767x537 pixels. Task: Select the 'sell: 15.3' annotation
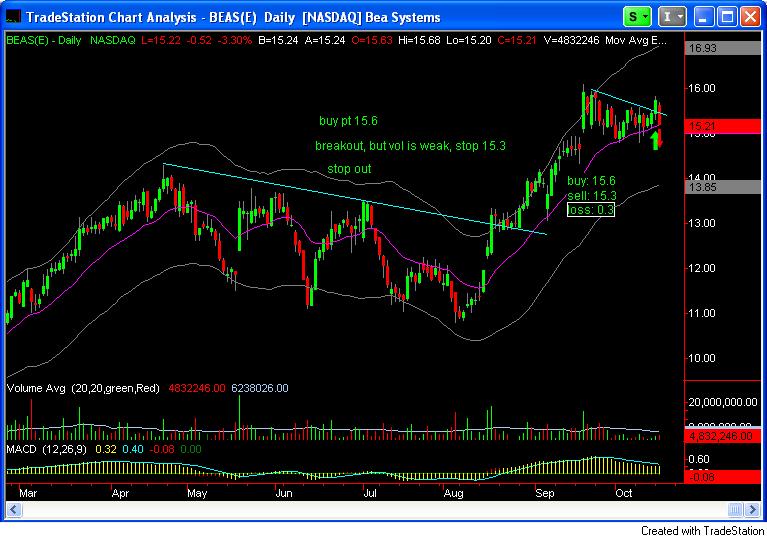pyautogui.click(x=592, y=196)
